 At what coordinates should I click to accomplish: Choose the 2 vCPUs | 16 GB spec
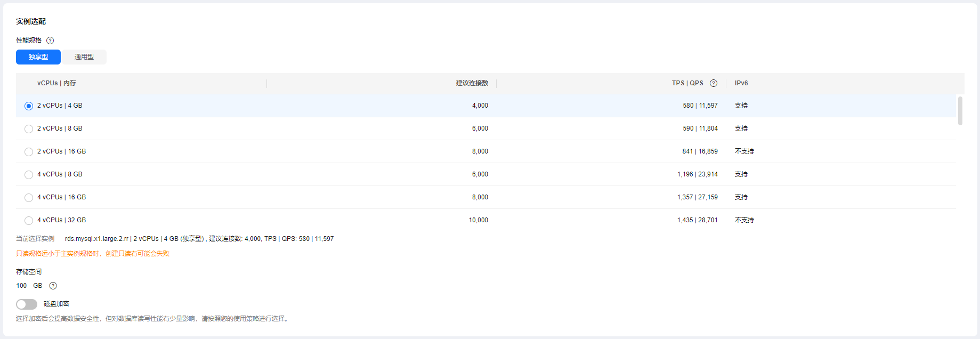pos(29,152)
